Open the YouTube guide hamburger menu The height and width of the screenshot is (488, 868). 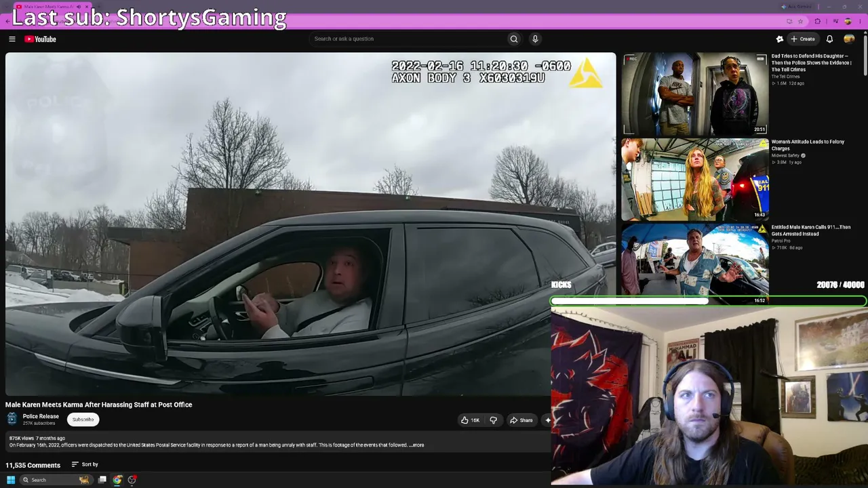(12, 39)
